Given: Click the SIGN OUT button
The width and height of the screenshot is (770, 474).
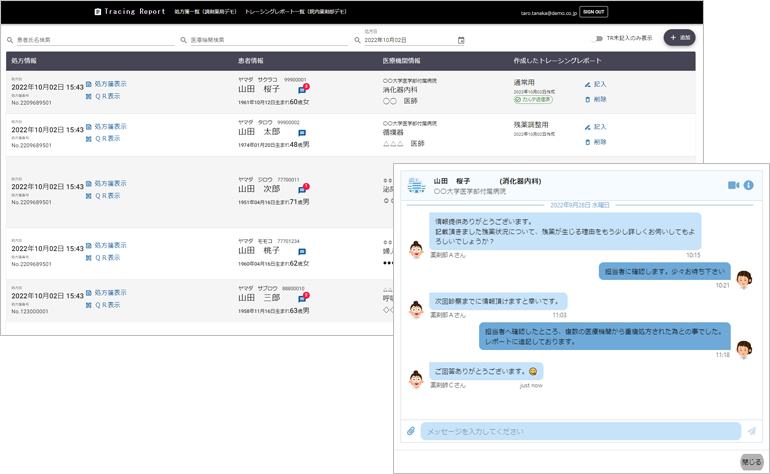Looking at the screenshot, I should point(593,12).
